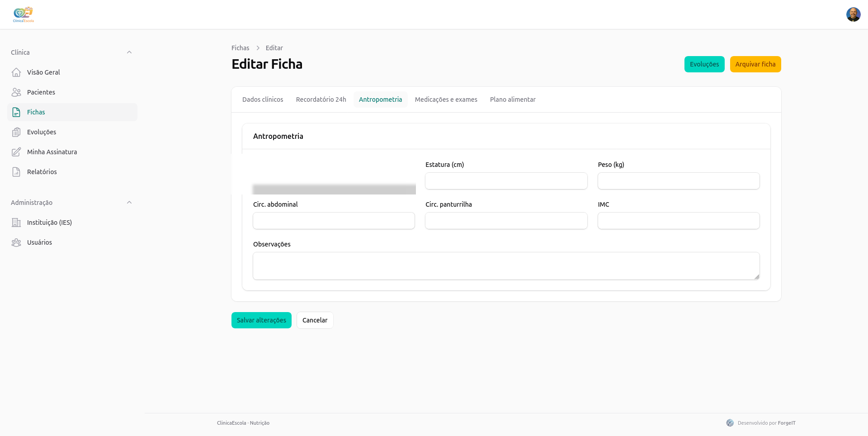Select the Antropometria tab
This screenshot has width=868, height=436.
click(381, 100)
